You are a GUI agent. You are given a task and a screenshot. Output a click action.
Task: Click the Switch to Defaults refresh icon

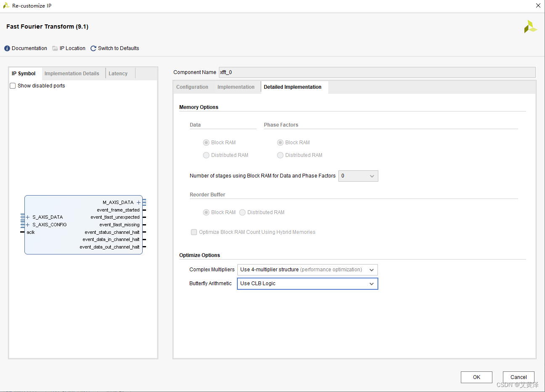(x=93, y=48)
